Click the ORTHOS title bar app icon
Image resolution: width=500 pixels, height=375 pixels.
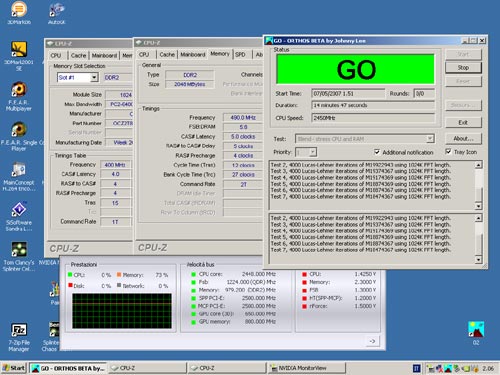(269, 41)
